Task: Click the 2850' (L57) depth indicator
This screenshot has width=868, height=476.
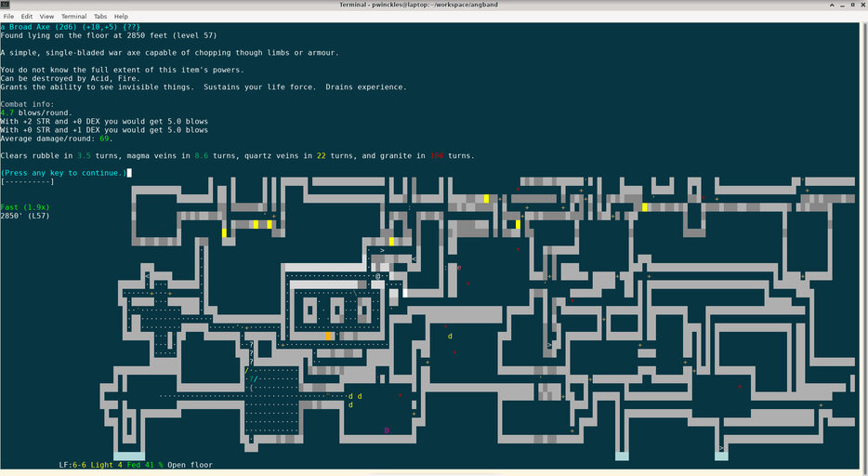Action: [25, 215]
